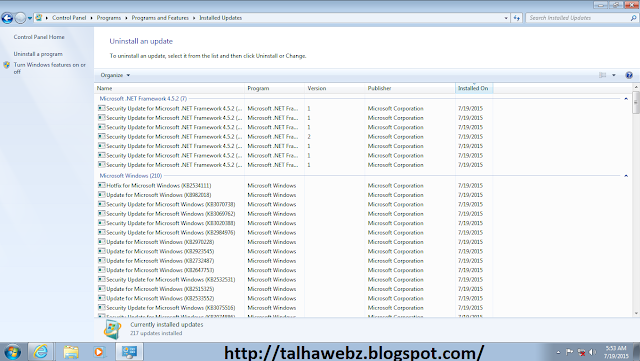Viewport: 640px width, 361px height.
Task: Click the icon of security update KB3069762
Action: tap(102, 214)
